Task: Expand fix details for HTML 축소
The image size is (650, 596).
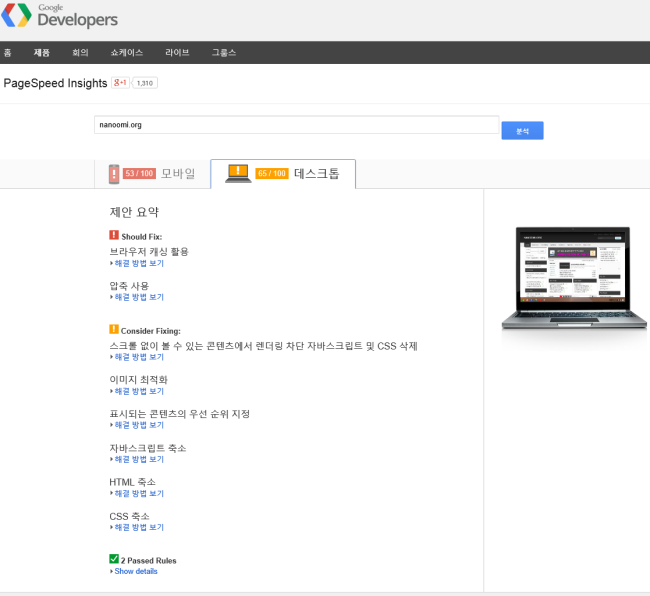Action: pos(138,493)
